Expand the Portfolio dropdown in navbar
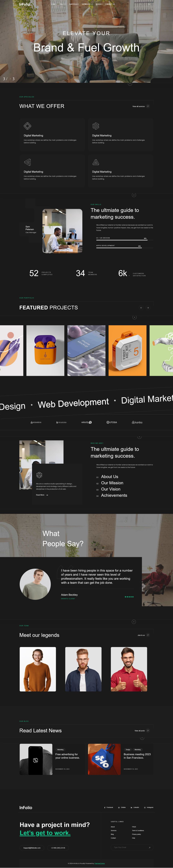173x868 pixels. coord(74,4)
